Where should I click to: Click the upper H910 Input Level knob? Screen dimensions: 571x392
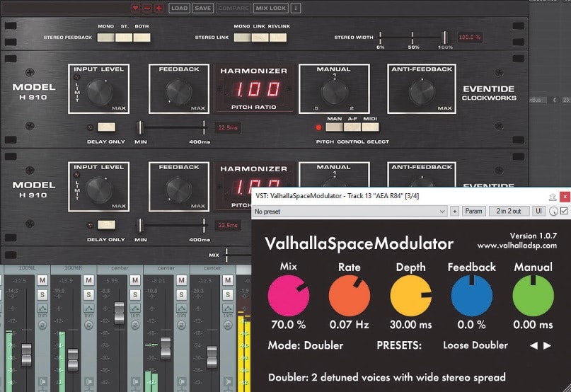tap(100, 92)
